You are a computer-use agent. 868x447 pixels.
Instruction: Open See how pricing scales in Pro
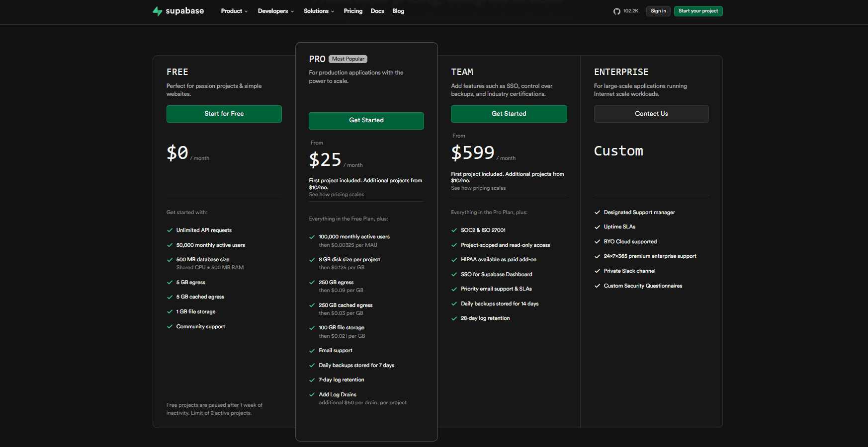click(x=337, y=195)
